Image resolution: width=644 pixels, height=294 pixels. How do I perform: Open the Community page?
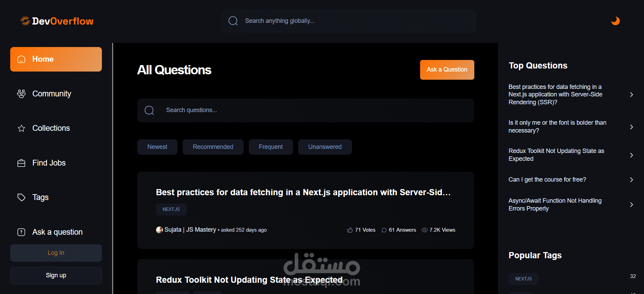point(56,94)
